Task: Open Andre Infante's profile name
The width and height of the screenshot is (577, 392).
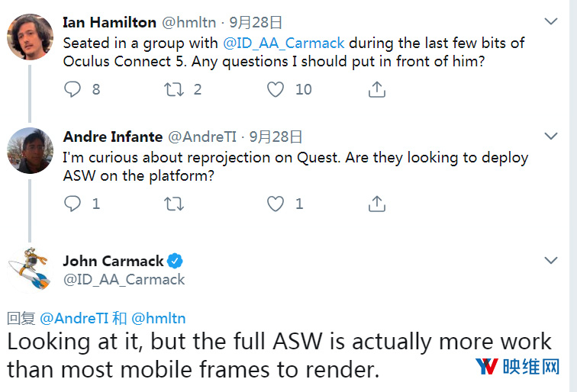Action: click(x=113, y=137)
